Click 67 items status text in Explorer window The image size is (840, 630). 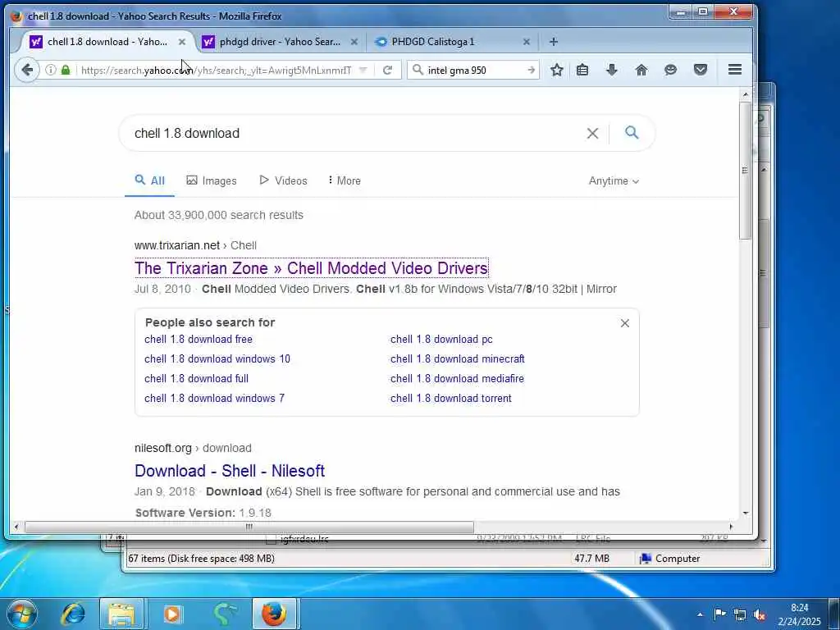pyautogui.click(x=201, y=559)
